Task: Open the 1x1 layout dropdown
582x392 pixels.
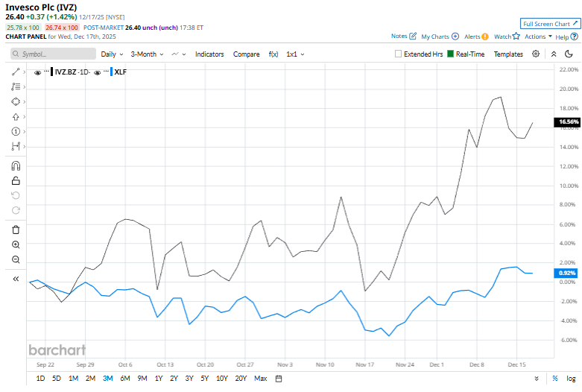Action: point(295,54)
